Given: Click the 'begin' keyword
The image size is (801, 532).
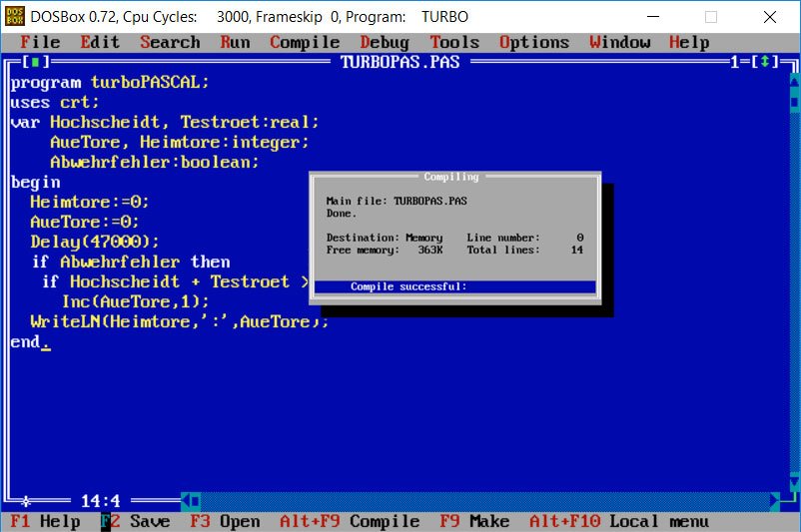Looking at the screenshot, I should coord(35,183).
